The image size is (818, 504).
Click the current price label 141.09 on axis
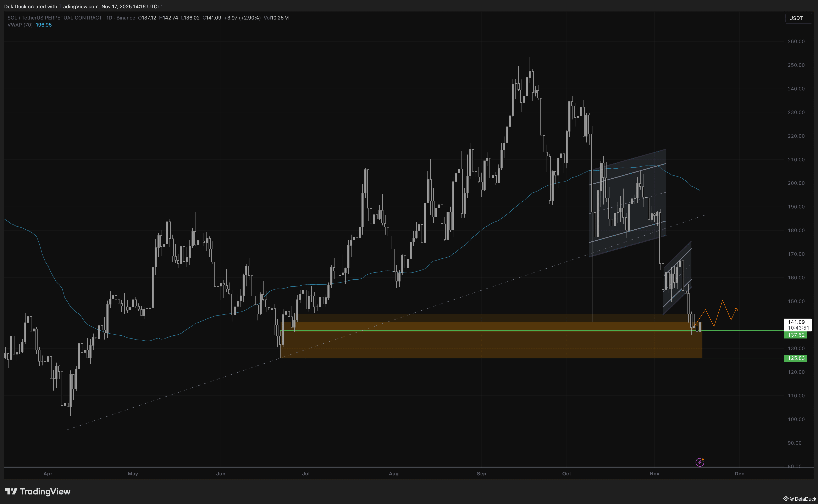[796, 322]
